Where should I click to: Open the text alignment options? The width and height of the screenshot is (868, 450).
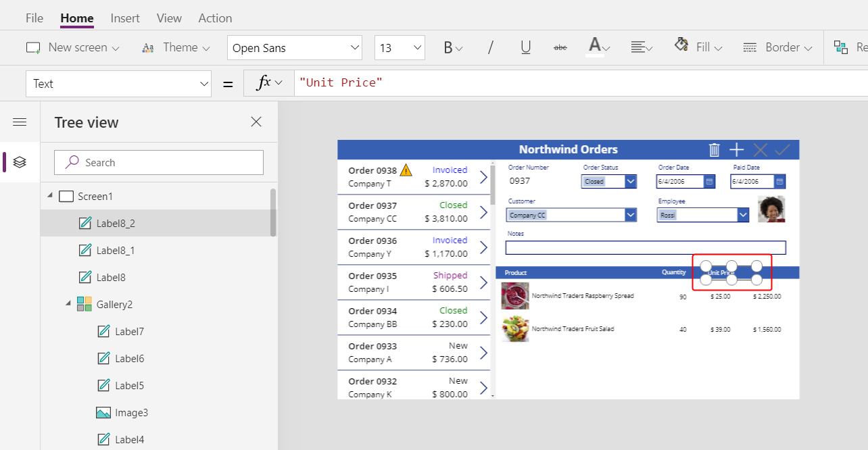pos(641,47)
